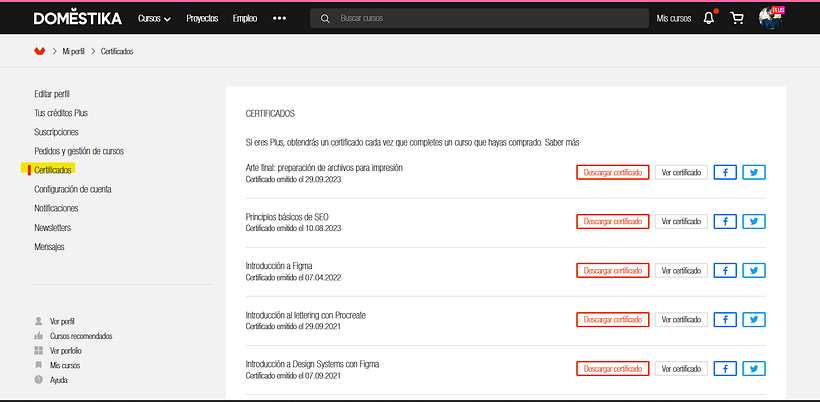Viewport: 820px width, 402px height.
Task: Expand the Cursos dropdown menu
Action: coord(154,19)
